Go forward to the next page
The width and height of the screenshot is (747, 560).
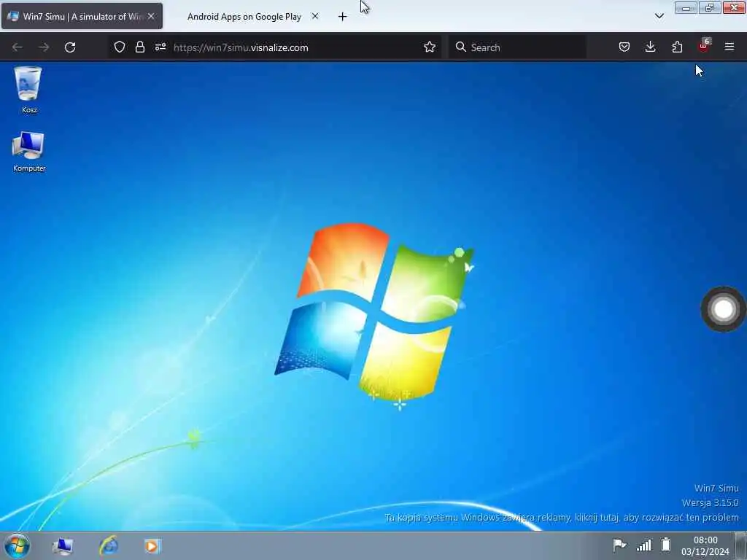click(x=44, y=47)
